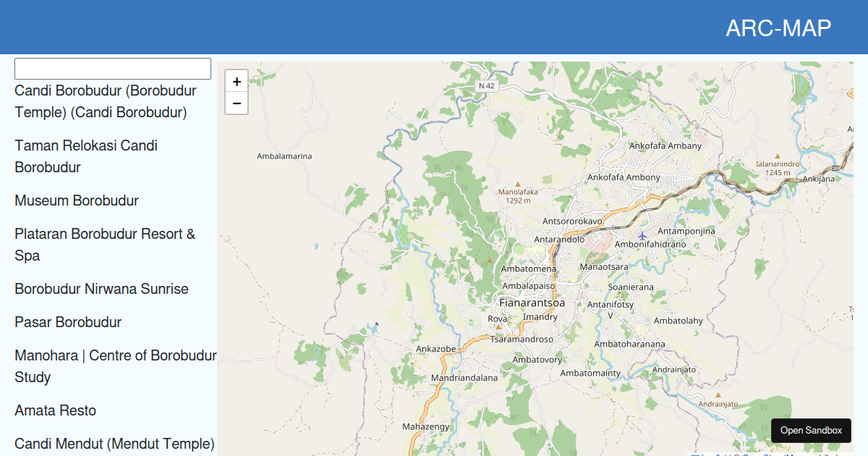Choose Manohara | Centre of Borobudur Study
This screenshot has width=868, height=456.
116,366
